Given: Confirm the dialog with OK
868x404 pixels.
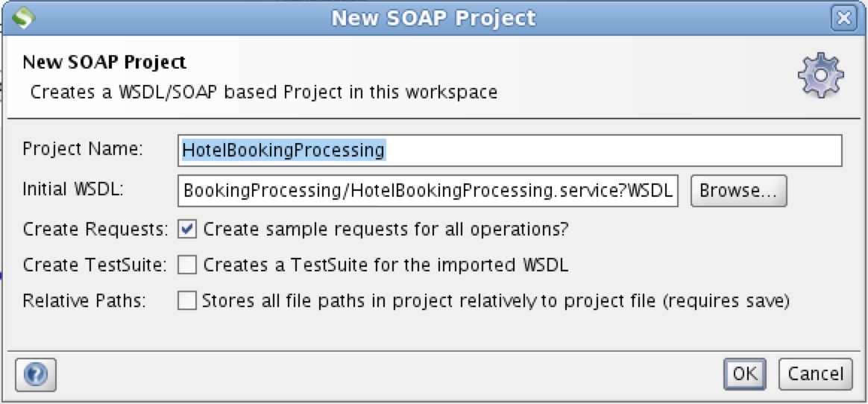Looking at the screenshot, I should pyautogui.click(x=744, y=373).
